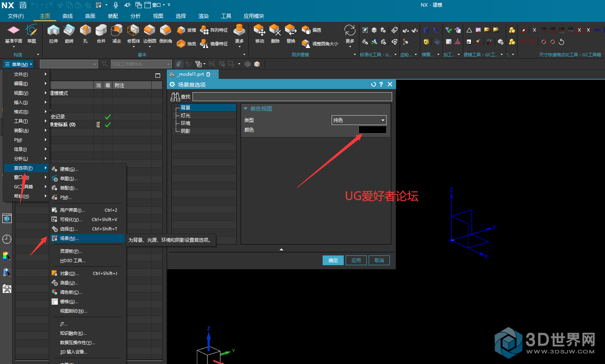Viewport: 605px width, 364px height.
Task: Click the 抽壳 shell tool
Action: [x=186, y=44]
